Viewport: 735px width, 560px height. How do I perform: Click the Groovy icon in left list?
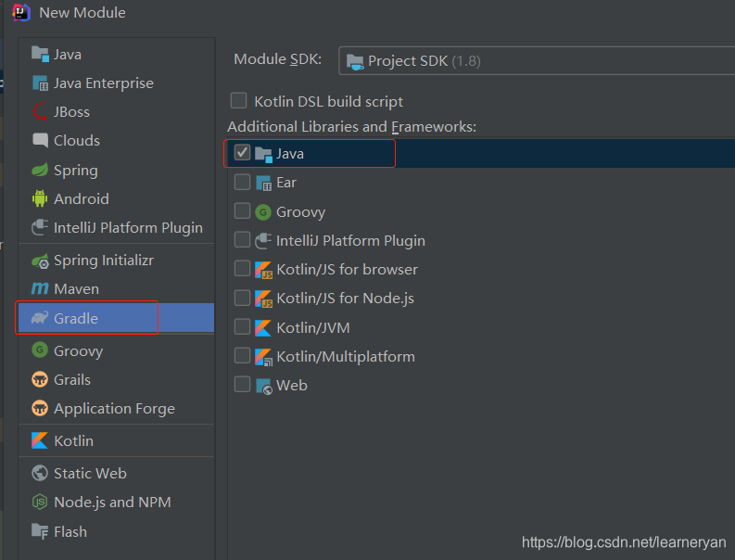[x=40, y=350]
